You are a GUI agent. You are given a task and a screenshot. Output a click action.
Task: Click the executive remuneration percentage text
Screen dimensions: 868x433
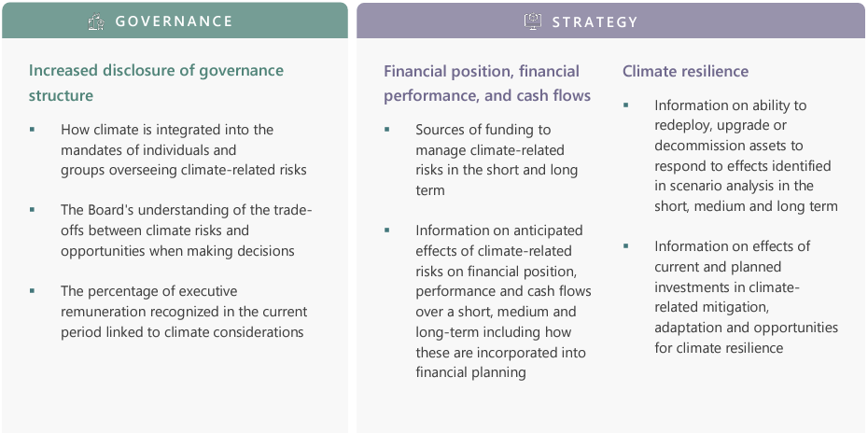(x=184, y=311)
